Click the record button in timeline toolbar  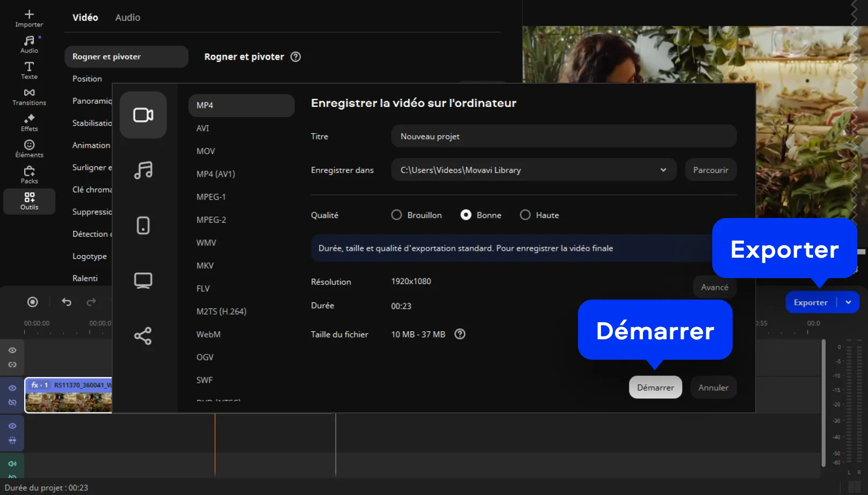(33, 302)
